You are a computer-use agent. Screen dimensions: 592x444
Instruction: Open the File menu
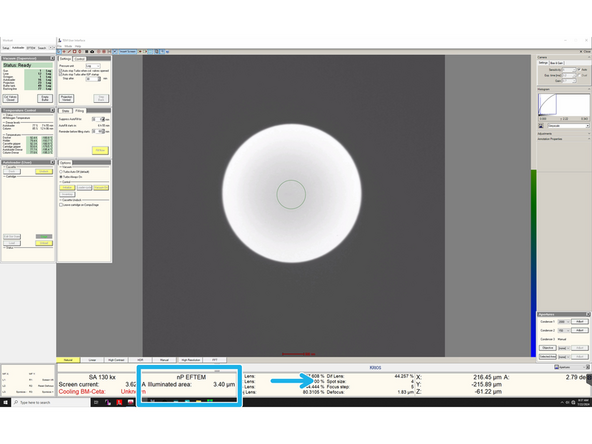click(60, 46)
